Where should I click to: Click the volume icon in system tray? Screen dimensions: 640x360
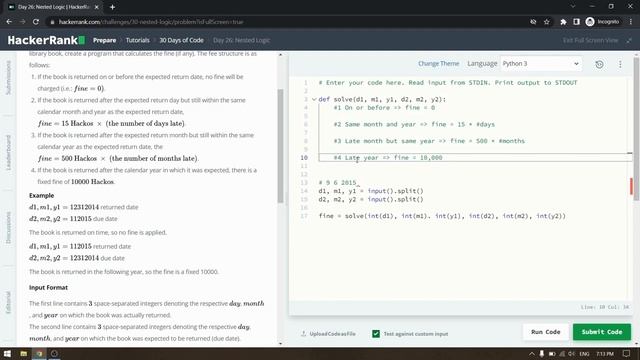pos(572,353)
